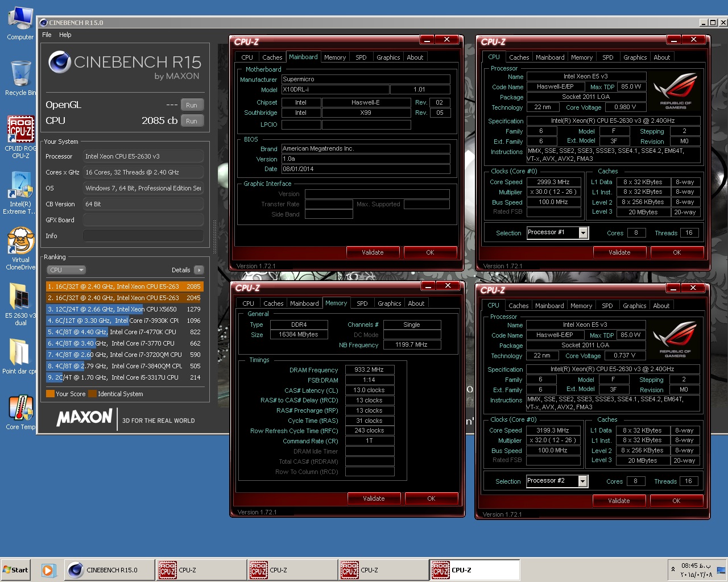Switch to CPU tab in Mainboard CPU-Z window
Screen dimensions: 728x582
click(x=247, y=57)
